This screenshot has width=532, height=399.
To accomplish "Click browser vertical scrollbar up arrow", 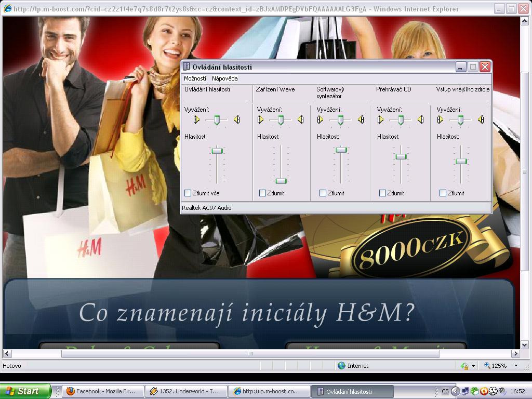I will point(524,21).
